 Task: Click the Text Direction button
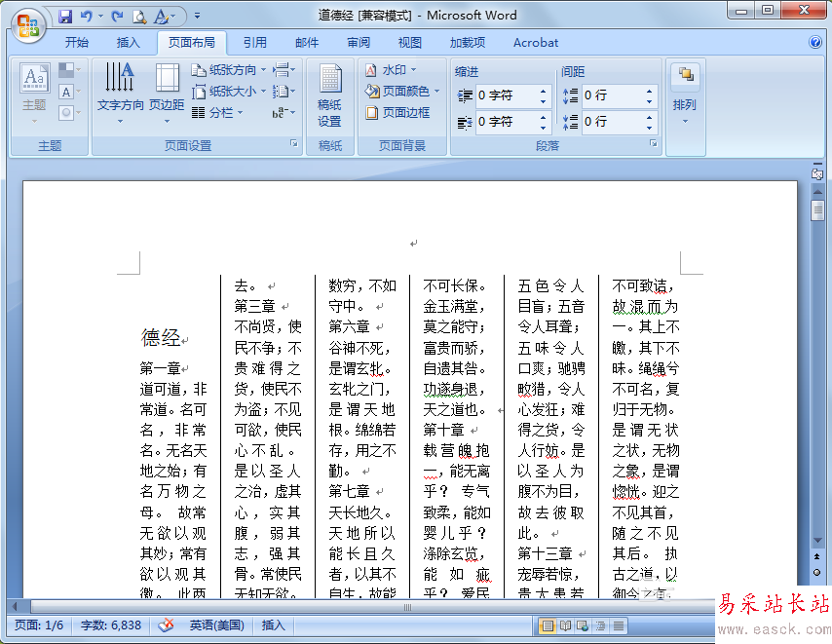120,94
